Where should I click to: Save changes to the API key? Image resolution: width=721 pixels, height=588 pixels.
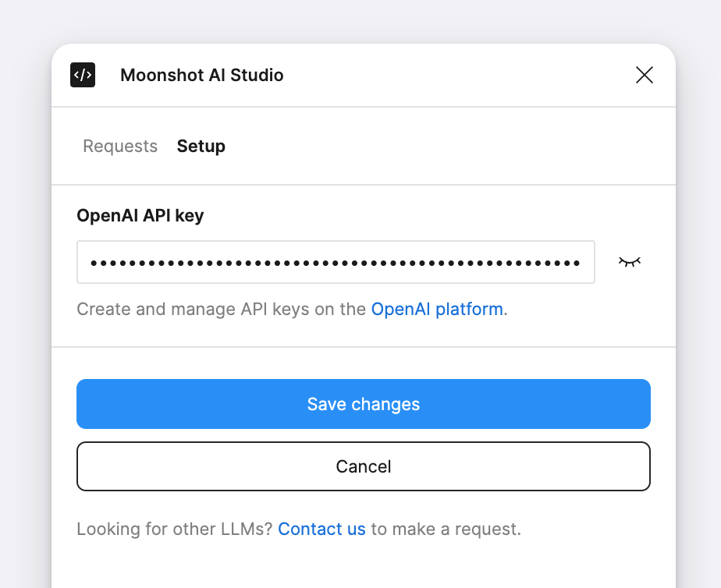[364, 404]
